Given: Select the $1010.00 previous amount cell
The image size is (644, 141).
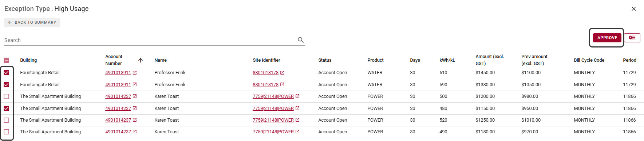Looking at the screenshot, I should tap(531, 120).
